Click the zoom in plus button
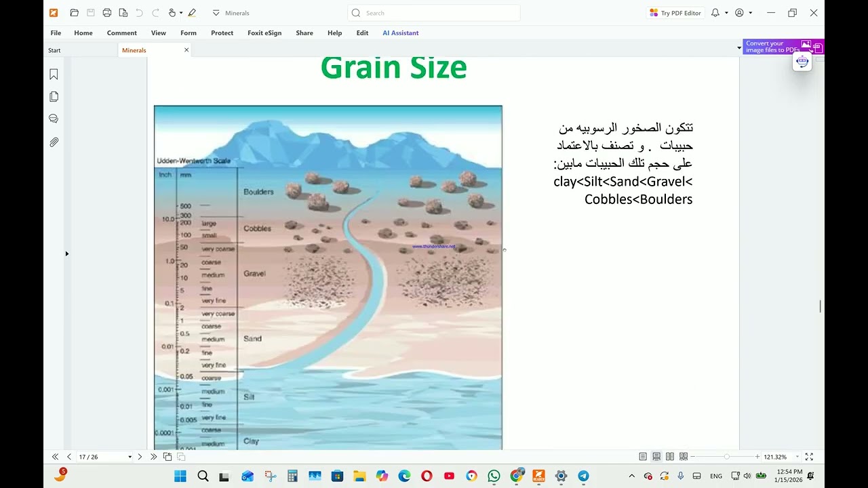This screenshot has width=868, height=488. coord(757,457)
